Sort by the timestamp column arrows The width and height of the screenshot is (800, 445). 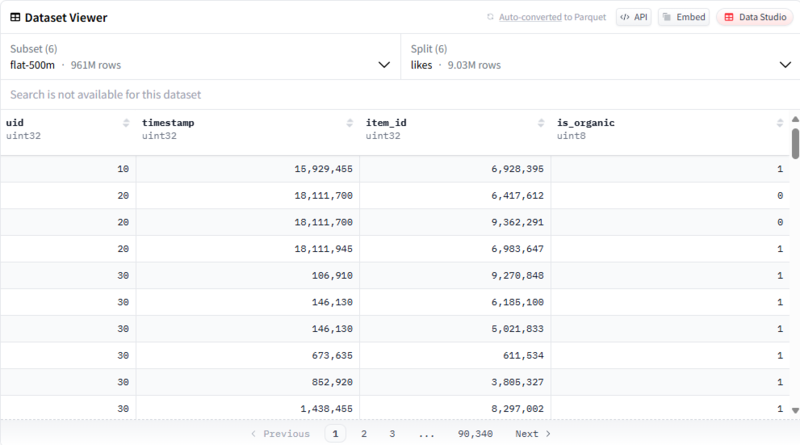point(350,123)
